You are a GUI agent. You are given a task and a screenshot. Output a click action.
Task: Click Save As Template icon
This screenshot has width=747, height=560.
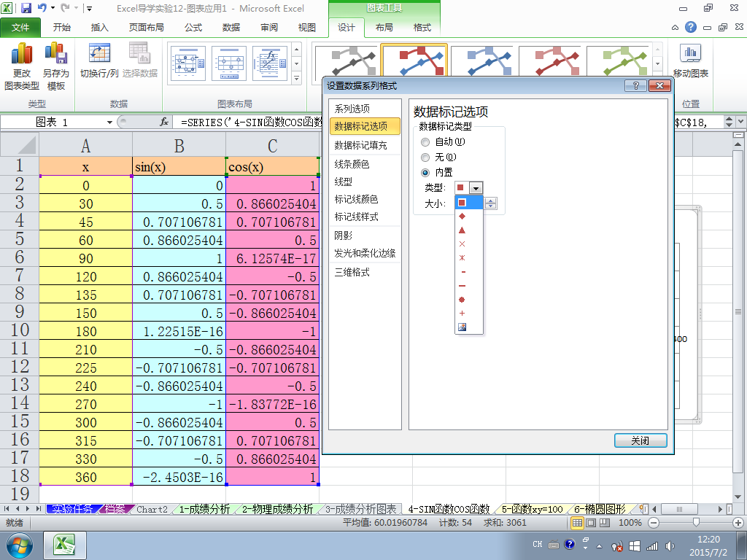55,66
